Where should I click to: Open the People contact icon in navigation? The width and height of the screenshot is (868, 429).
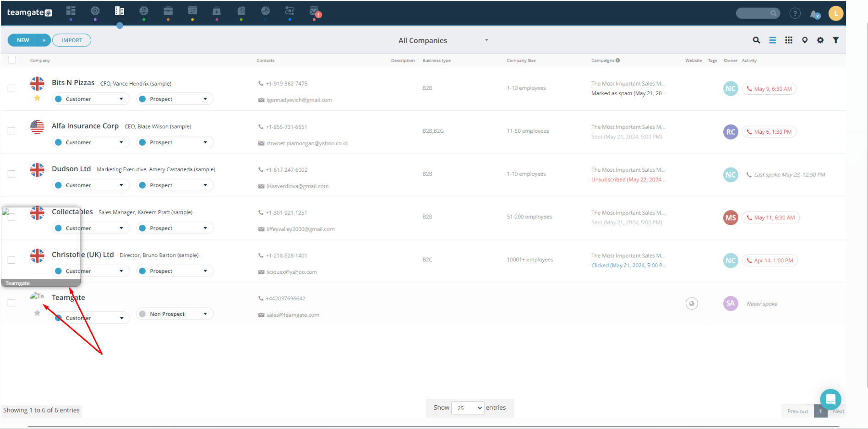(x=144, y=11)
